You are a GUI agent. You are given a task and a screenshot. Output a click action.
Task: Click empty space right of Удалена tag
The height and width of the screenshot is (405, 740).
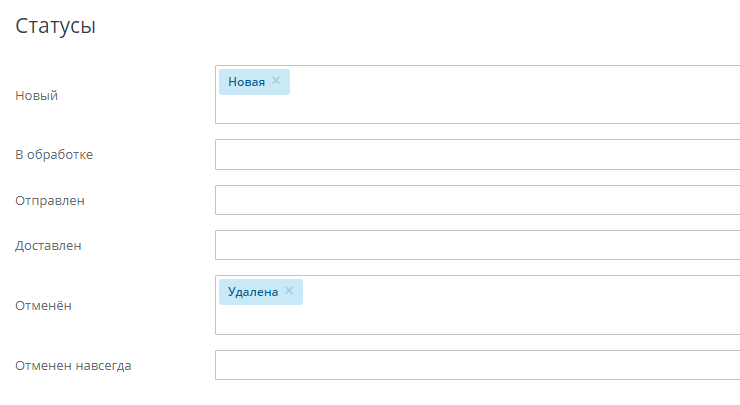tap(500, 292)
